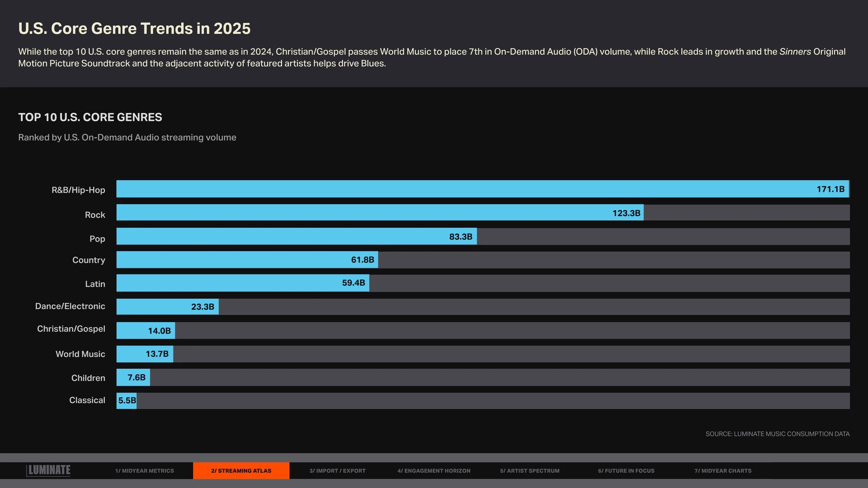868x488 pixels.
Task: Switch to the Artist Spectrum tab
Action: (529, 471)
